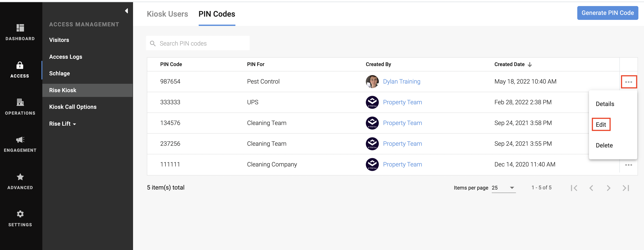Open Dylan Training profile link
The width and height of the screenshot is (644, 250).
click(x=401, y=82)
